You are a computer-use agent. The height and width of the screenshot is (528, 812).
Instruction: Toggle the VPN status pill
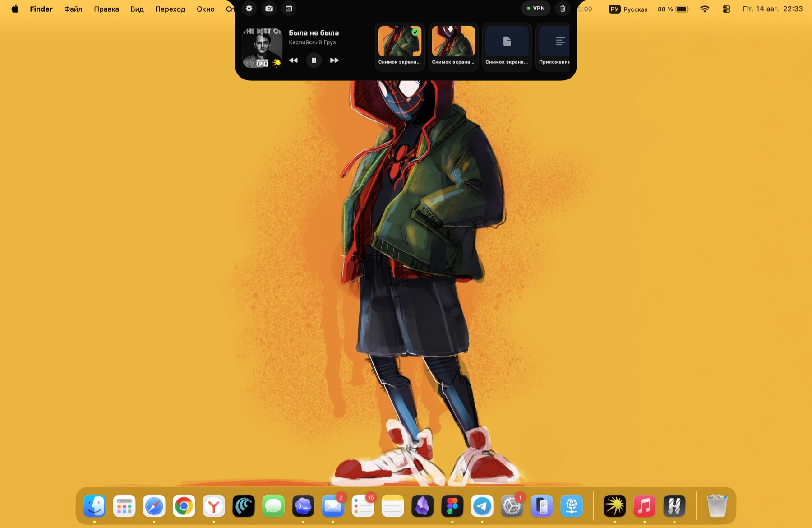(x=536, y=9)
